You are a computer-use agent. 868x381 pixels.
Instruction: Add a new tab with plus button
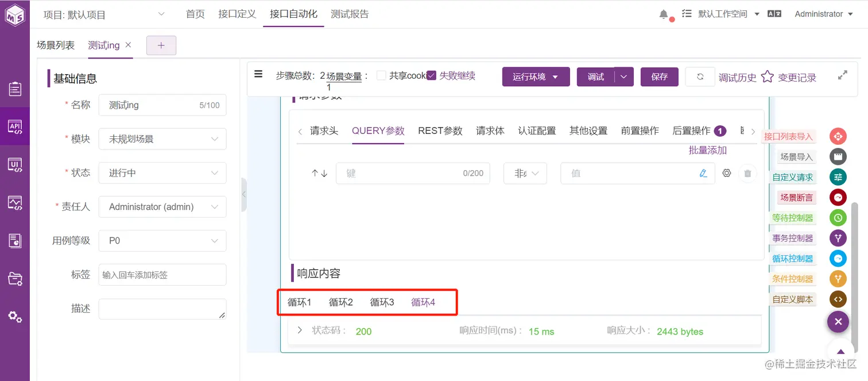(161, 45)
